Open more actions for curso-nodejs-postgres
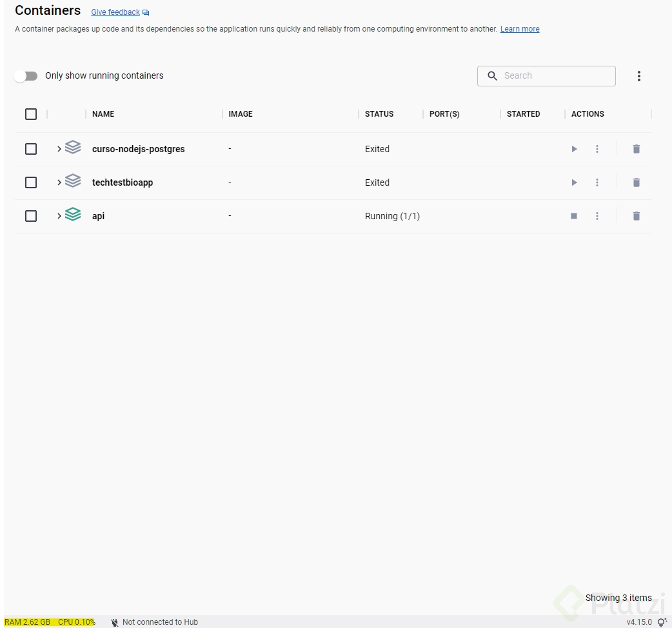The image size is (672, 628). [597, 149]
